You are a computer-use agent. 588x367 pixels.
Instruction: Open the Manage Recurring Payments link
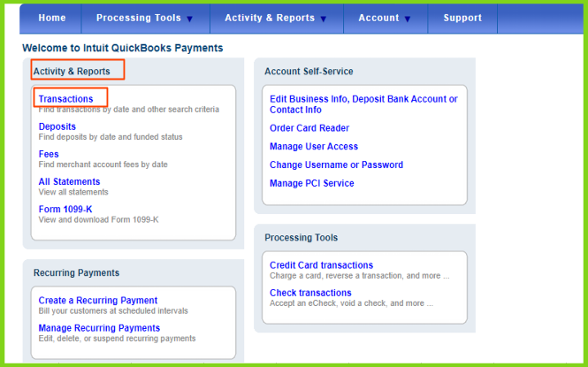click(x=99, y=328)
